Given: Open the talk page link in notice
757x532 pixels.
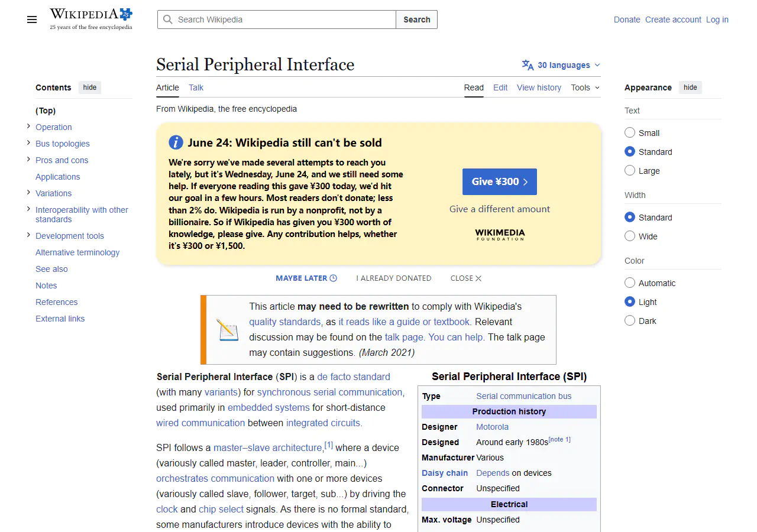Looking at the screenshot, I should tap(404, 338).
